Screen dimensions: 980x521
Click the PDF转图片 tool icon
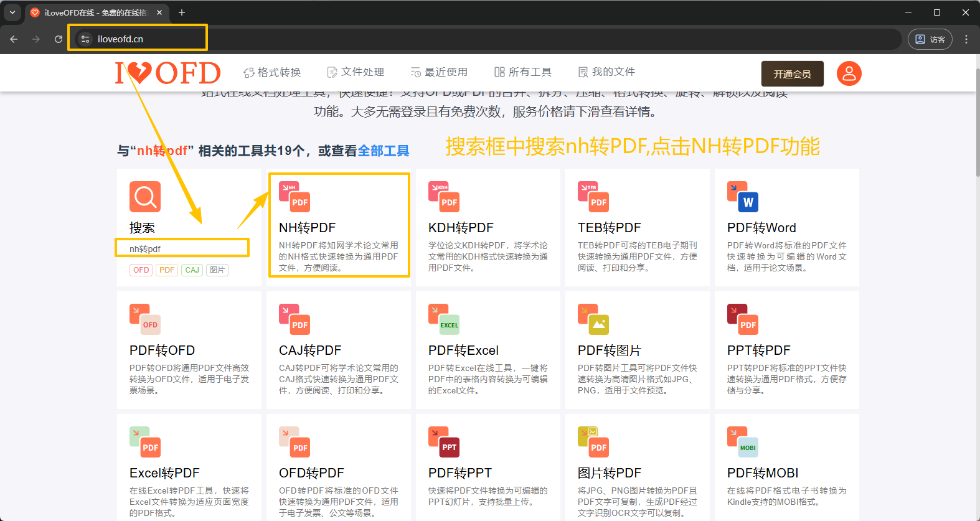(593, 319)
